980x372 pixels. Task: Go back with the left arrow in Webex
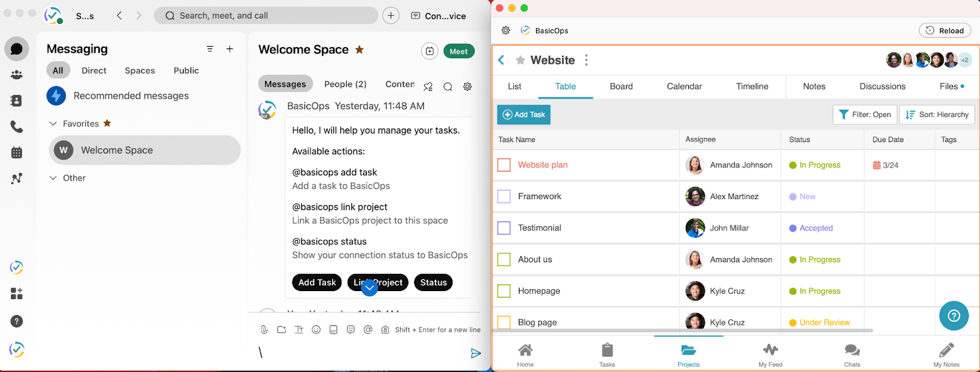click(119, 16)
